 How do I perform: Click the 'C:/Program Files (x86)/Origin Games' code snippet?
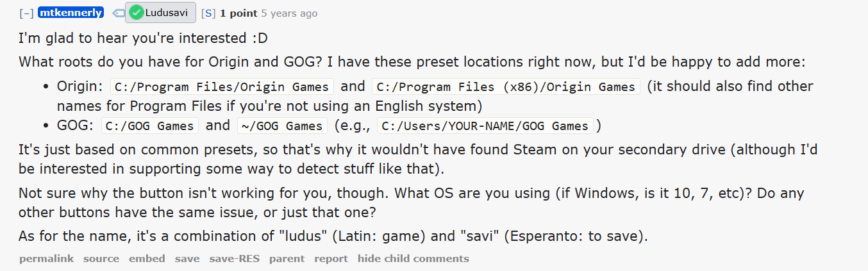pos(506,87)
